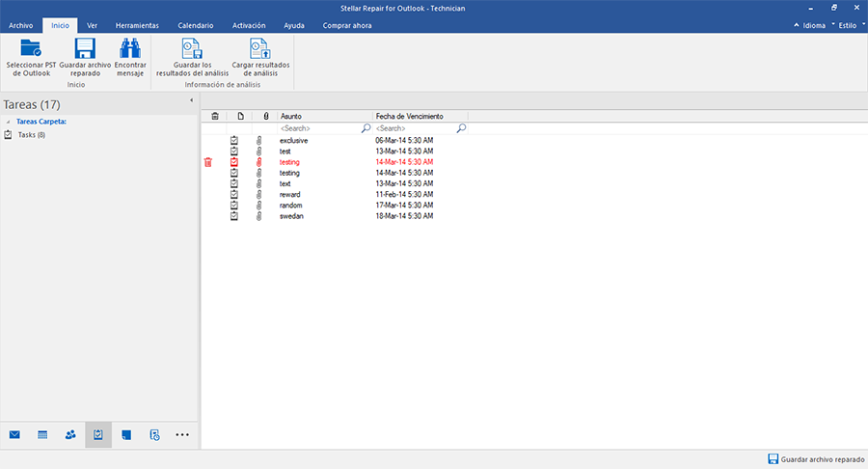The image size is (868, 469).
Task: Click Seleccionar PST de Outlook icon
Action: click(31, 48)
